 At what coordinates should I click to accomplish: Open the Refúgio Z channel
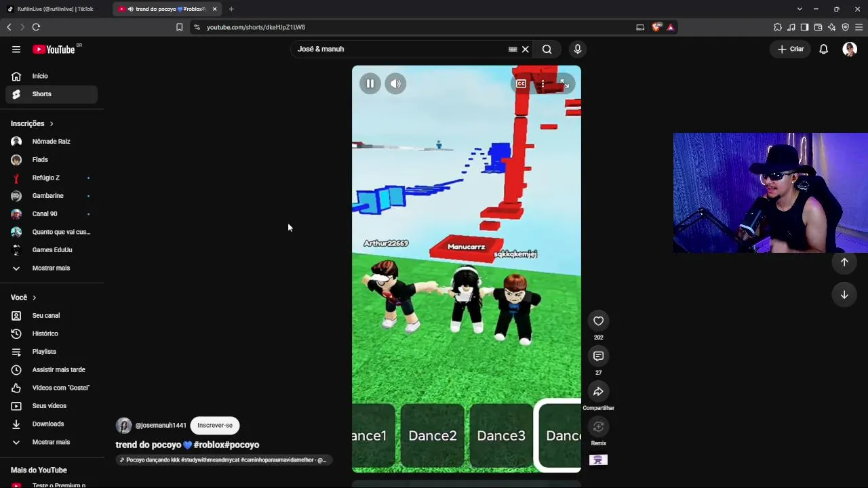coord(52,178)
